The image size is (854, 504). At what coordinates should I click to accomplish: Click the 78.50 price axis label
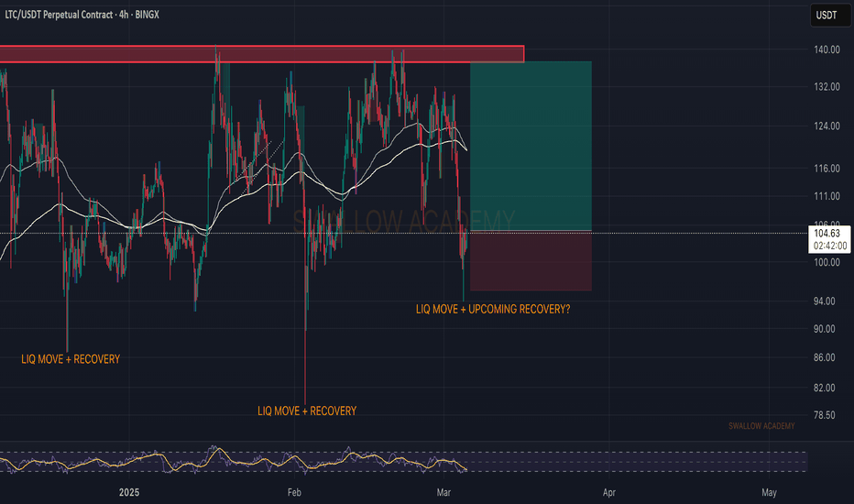tap(824, 414)
